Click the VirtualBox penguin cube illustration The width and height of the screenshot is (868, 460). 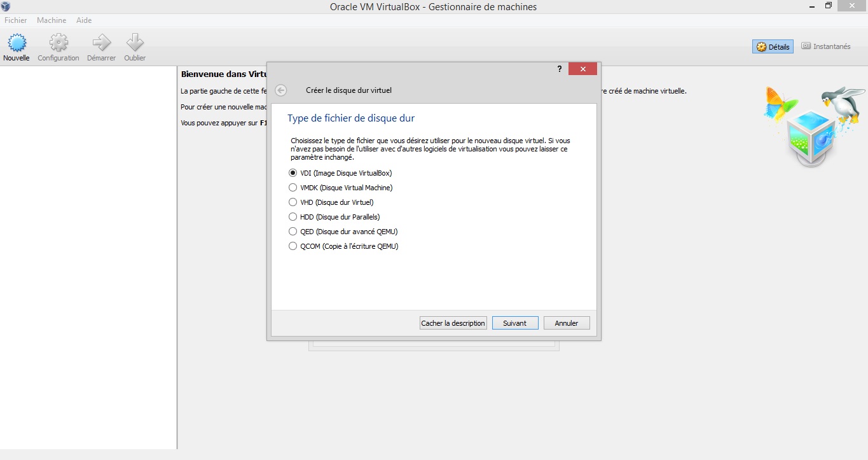point(814,126)
